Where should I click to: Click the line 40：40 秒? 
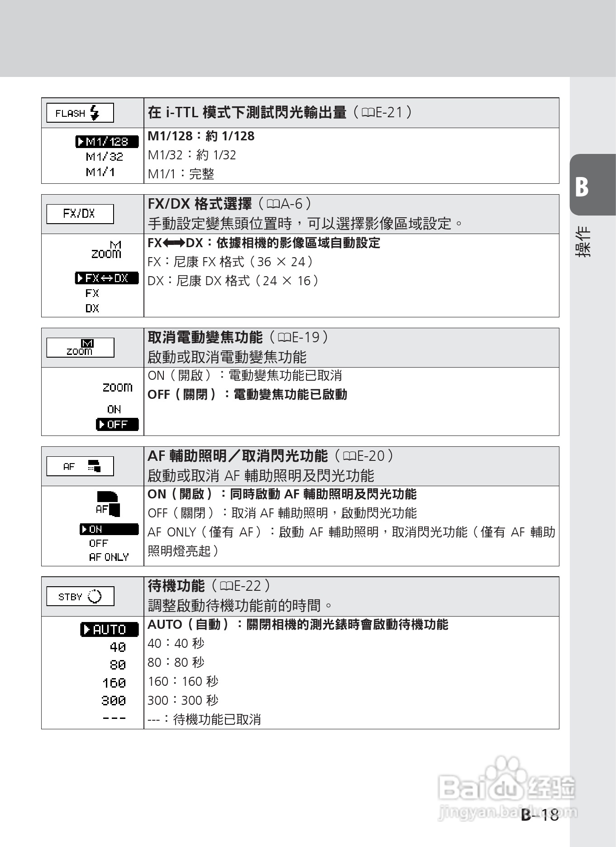[x=176, y=643]
